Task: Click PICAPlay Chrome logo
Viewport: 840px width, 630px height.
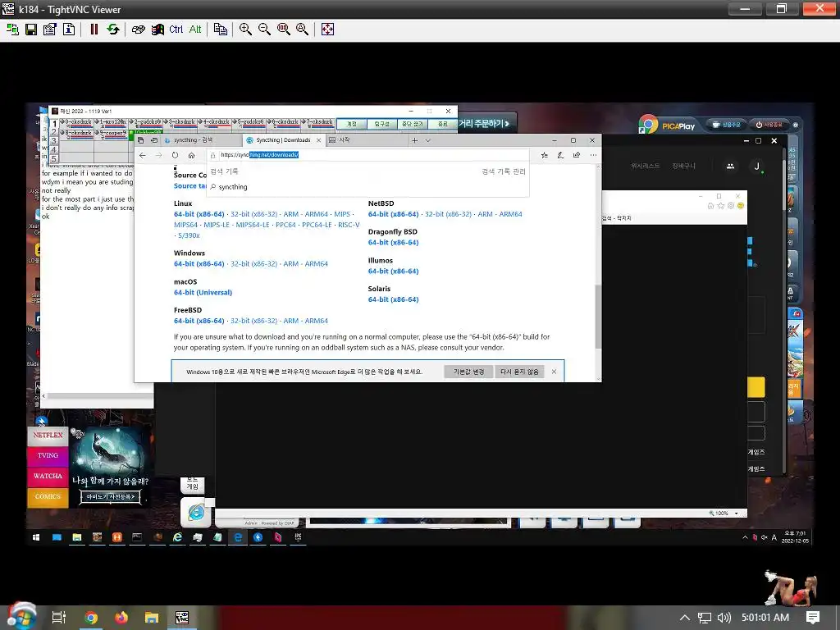Action: coord(648,125)
